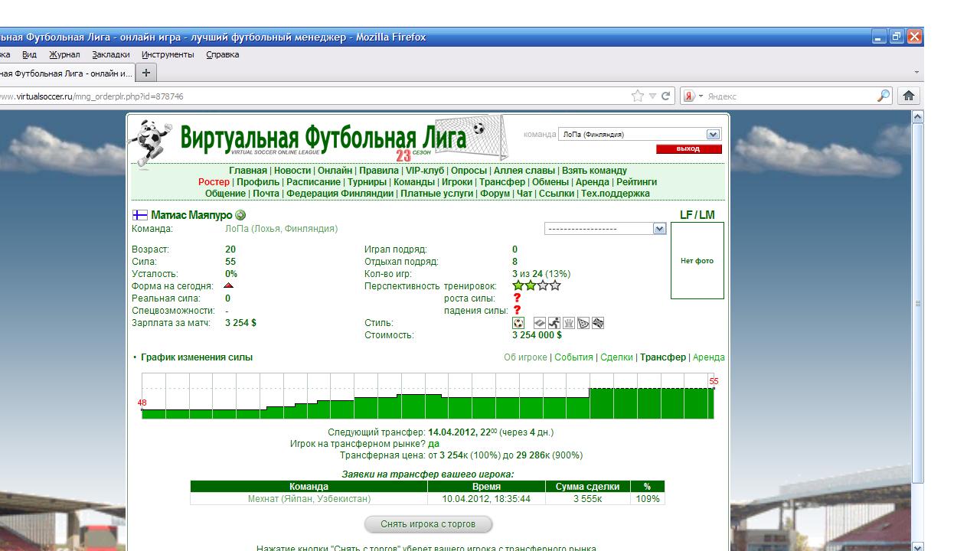The width and height of the screenshot is (980, 551).
Task: Open a new Firefox tab
Action: click(145, 73)
